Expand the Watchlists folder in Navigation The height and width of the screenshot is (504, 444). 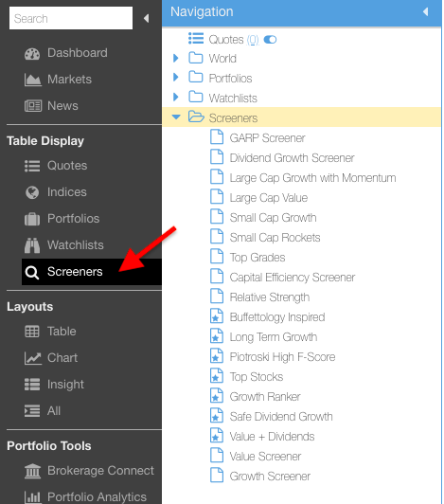tap(176, 97)
